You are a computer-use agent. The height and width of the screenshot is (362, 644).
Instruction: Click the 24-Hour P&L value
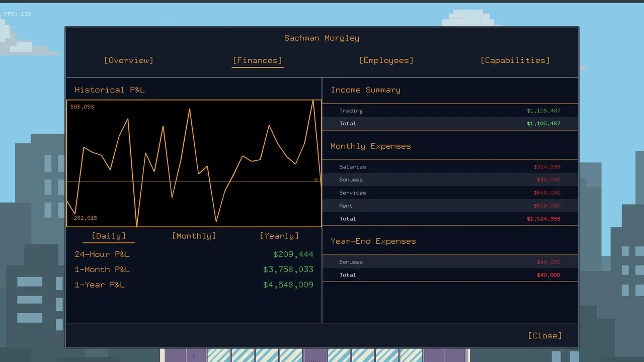coord(293,254)
